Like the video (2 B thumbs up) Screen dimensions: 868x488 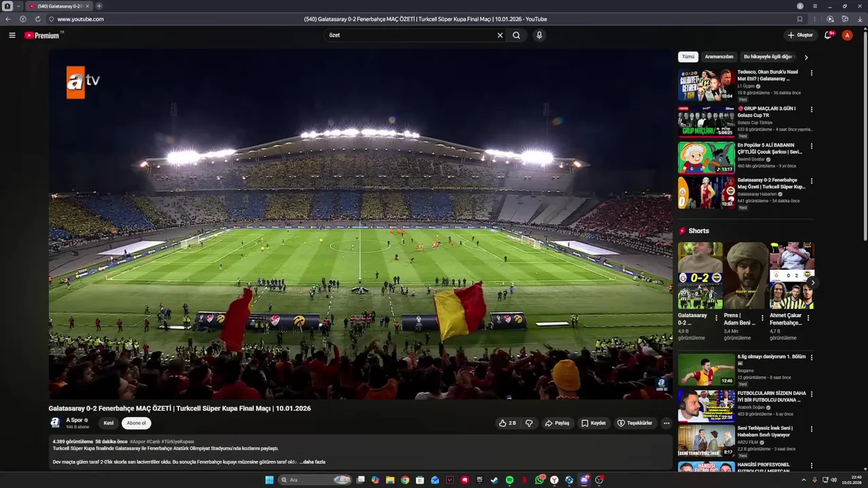pos(507,423)
